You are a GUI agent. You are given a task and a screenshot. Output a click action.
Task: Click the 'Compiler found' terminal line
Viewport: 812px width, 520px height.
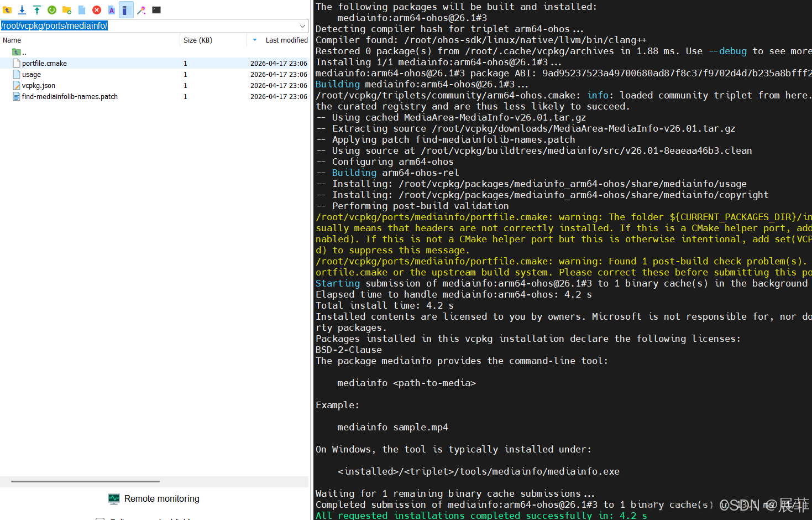(x=481, y=40)
